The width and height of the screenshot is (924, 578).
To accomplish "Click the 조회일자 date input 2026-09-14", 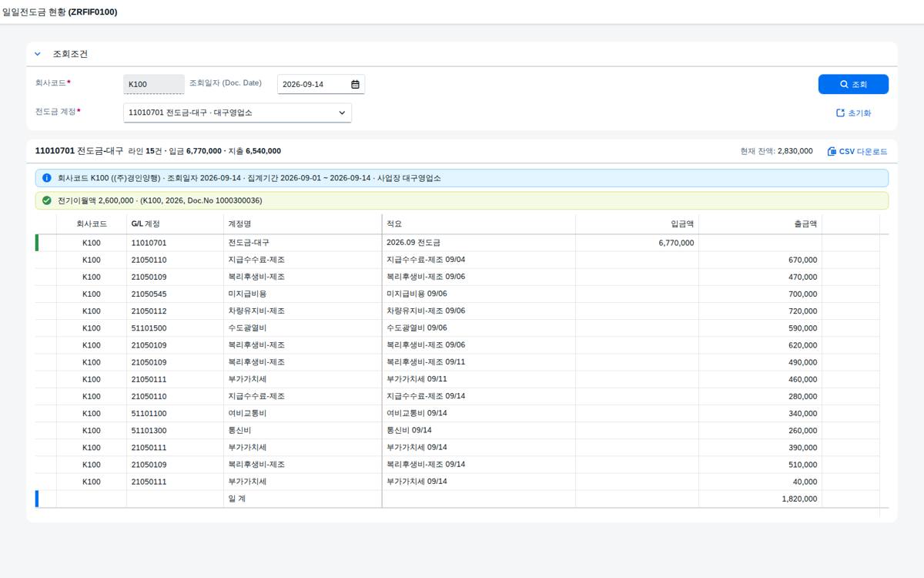I will pos(320,84).
